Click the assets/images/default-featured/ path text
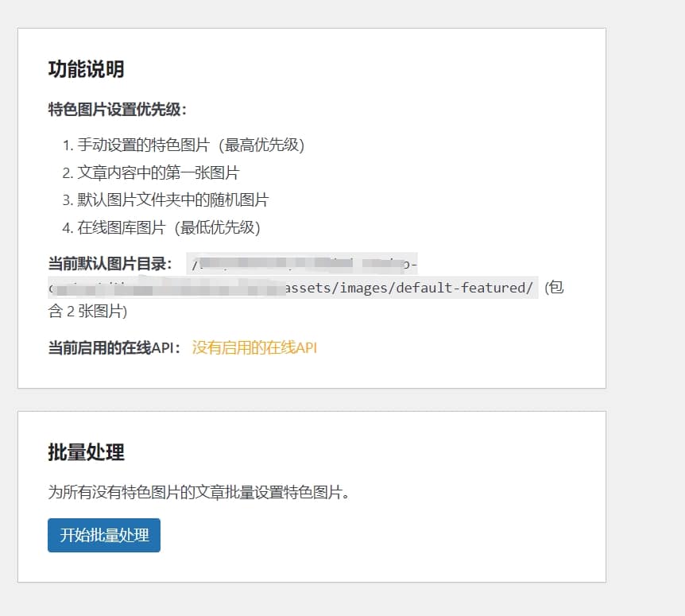Image resolution: width=685 pixels, height=616 pixels. point(409,287)
